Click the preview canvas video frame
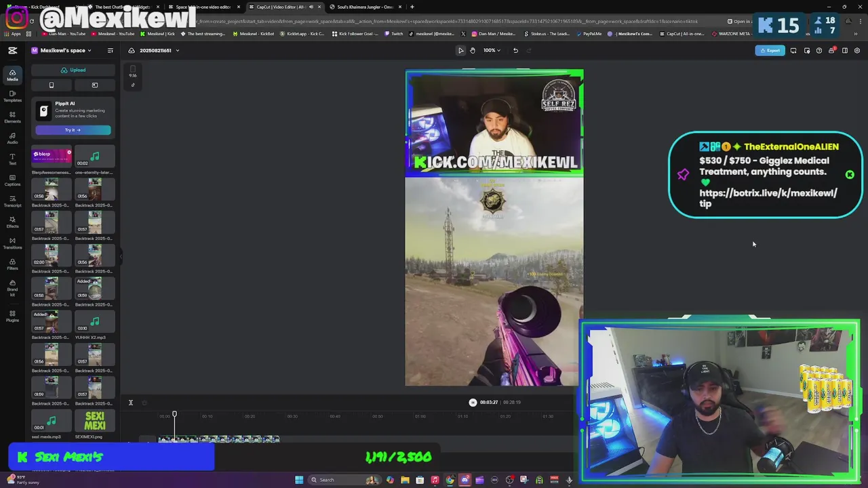 (x=494, y=228)
